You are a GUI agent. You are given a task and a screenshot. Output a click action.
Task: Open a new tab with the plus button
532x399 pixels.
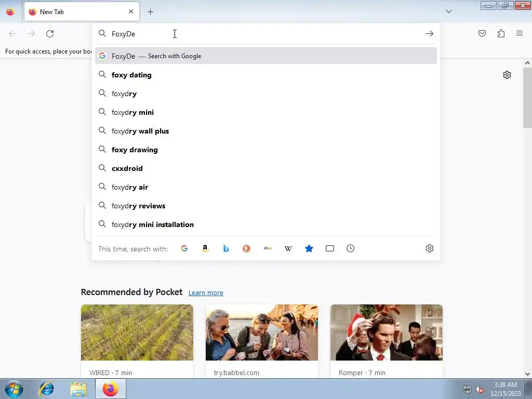[x=150, y=12]
